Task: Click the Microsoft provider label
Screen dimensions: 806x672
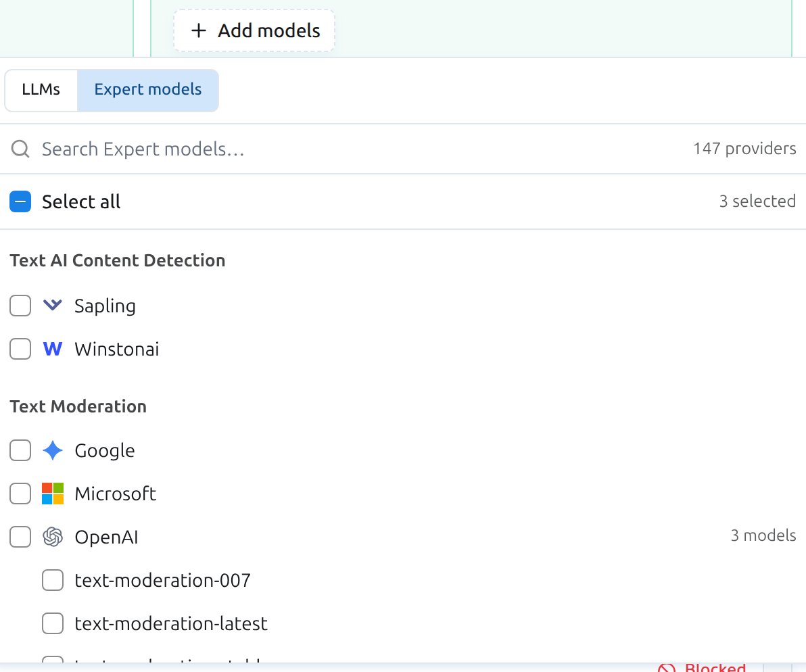Action: click(115, 494)
